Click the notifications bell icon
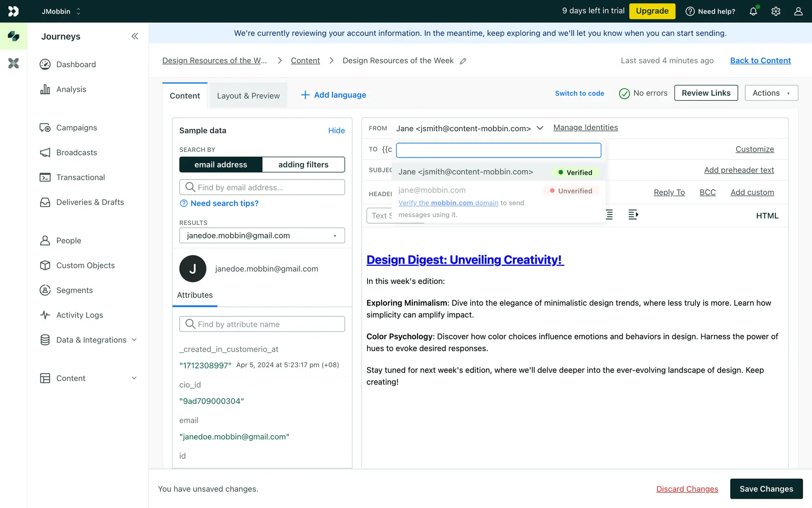 753,11
